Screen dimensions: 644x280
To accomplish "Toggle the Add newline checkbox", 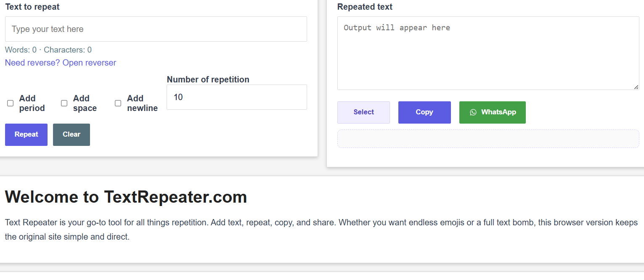I will pos(118,103).
